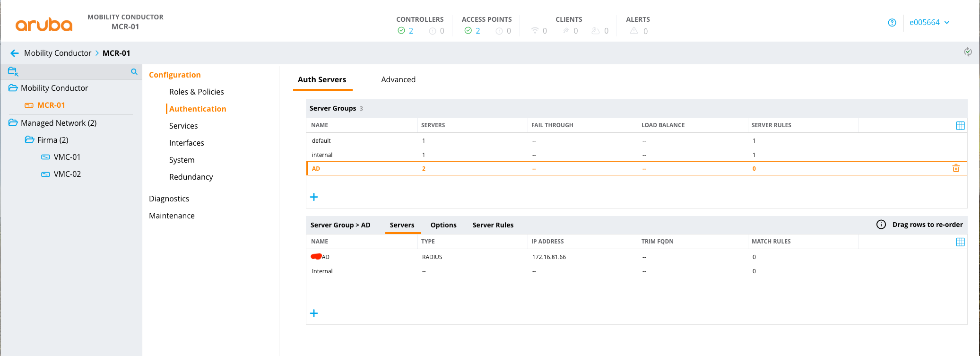Image resolution: width=980 pixels, height=356 pixels.
Task: Click the network tree filter icon
Action: [13, 72]
